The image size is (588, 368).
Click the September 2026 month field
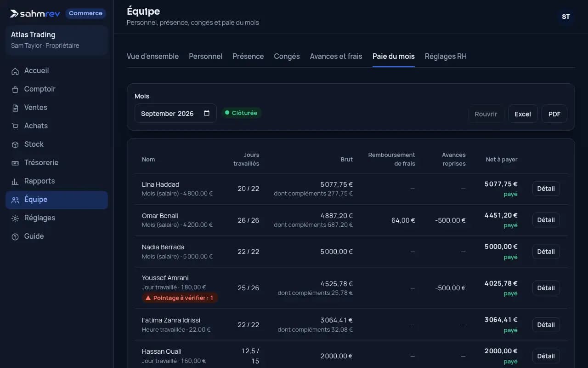click(x=175, y=113)
